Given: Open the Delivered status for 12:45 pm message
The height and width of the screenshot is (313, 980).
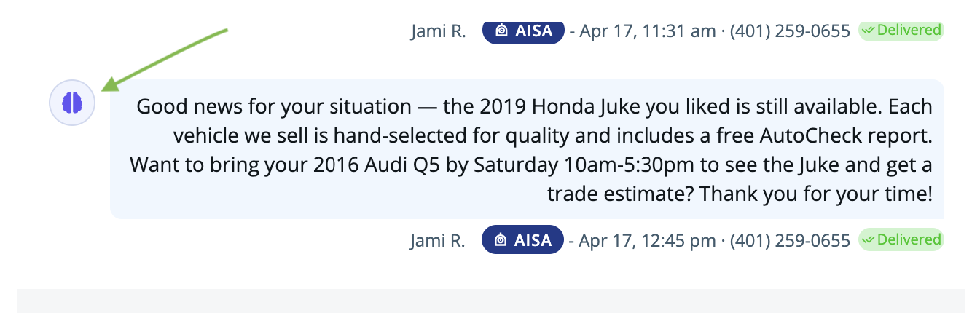Looking at the screenshot, I should [901, 239].
